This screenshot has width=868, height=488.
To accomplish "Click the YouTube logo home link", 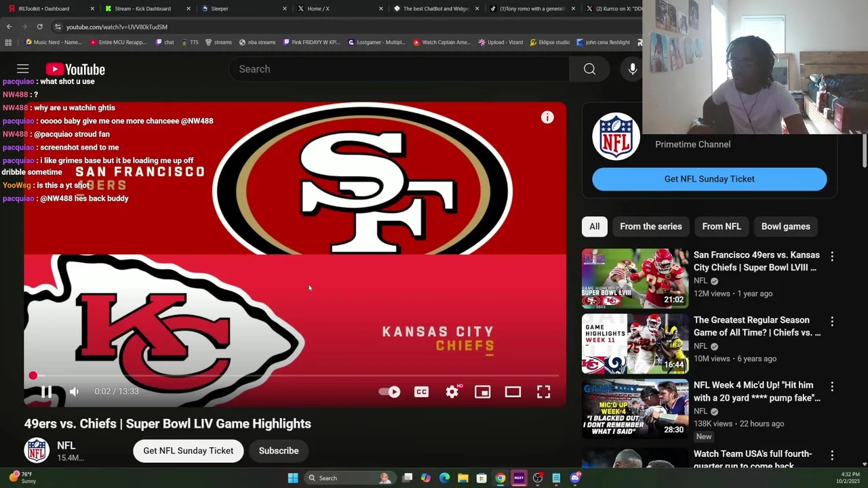I will click(75, 69).
